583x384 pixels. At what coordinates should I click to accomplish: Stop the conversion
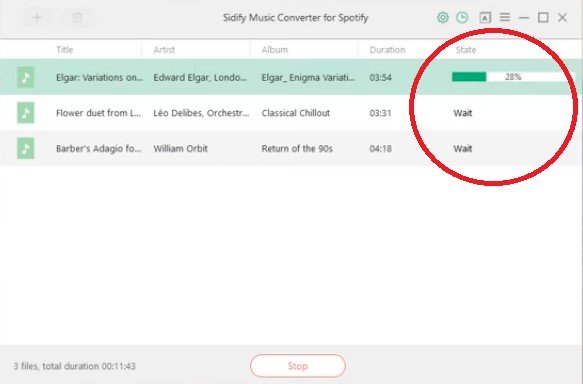(x=298, y=366)
